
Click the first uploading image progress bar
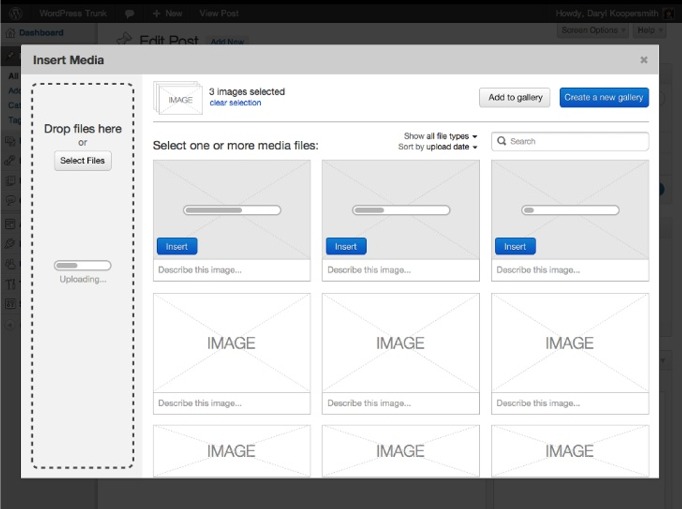(x=232, y=210)
